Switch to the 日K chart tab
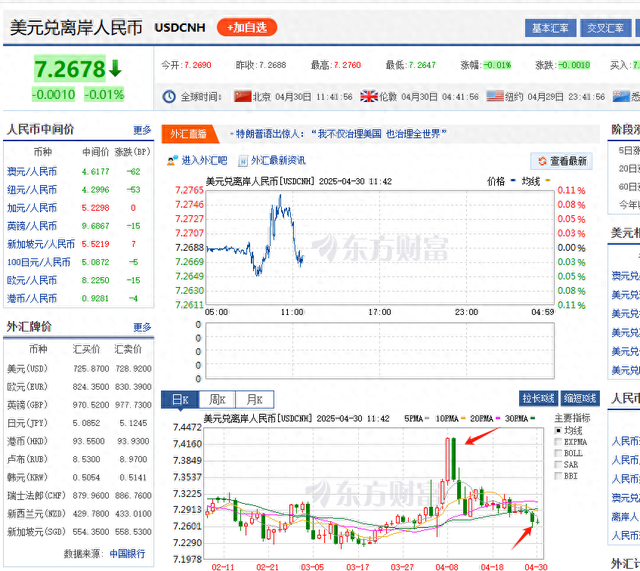Screen dimensions: 640x571 [180, 399]
